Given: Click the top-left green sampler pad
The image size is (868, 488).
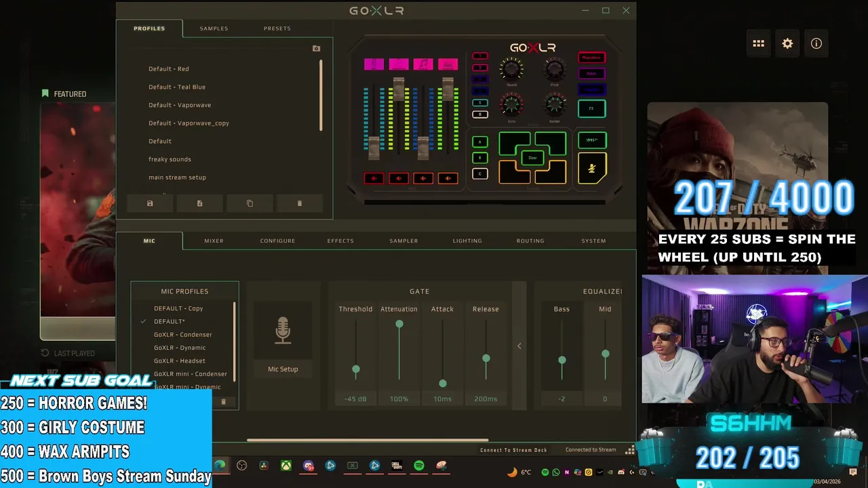Looking at the screenshot, I should pyautogui.click(x=513, y=142).
